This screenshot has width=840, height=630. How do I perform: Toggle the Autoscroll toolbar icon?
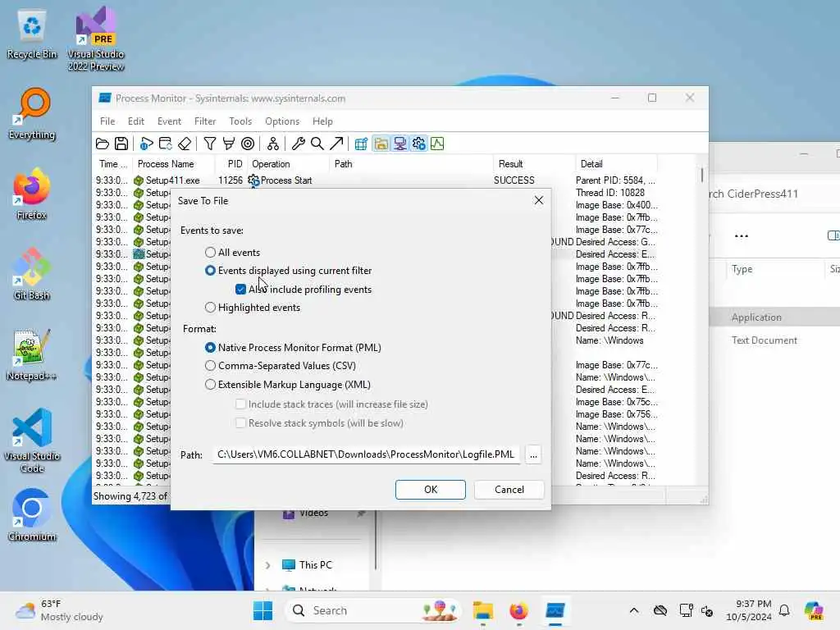pyautogui.click(x=166, y=144)
